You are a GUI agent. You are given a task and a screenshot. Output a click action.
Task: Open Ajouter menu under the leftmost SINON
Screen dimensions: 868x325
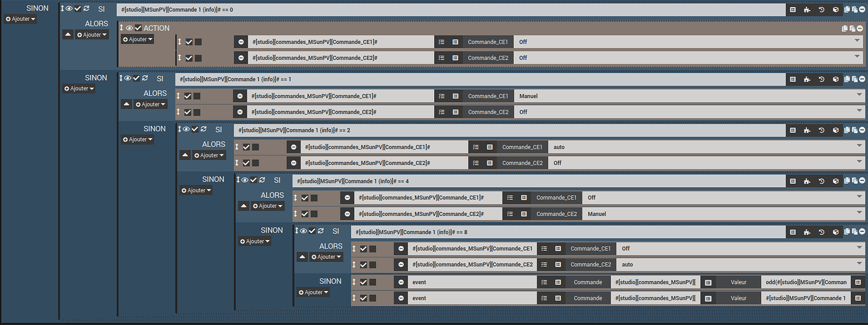pyautogui.click(x=20, y=19)
